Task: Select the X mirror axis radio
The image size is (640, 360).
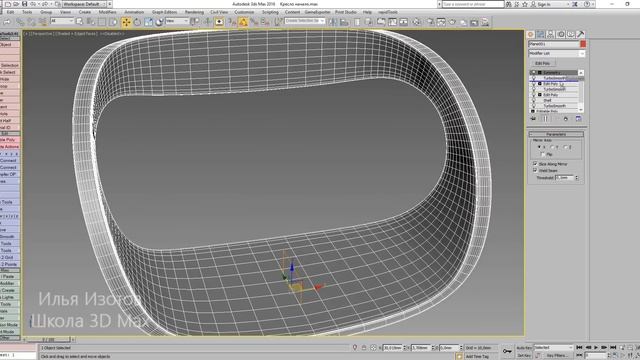Action: [x=540, y=147]
